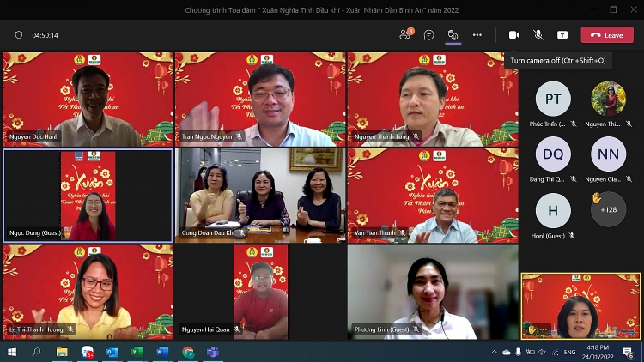Open Outlook from the taskbar
The height and width of the screenshot is (362, 644).
click(x=112, y=352)
